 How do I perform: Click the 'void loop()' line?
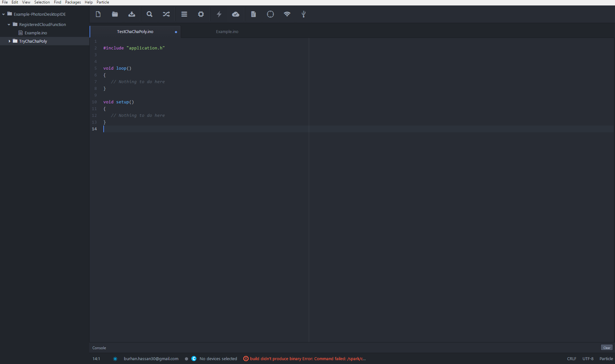point(117,68)
